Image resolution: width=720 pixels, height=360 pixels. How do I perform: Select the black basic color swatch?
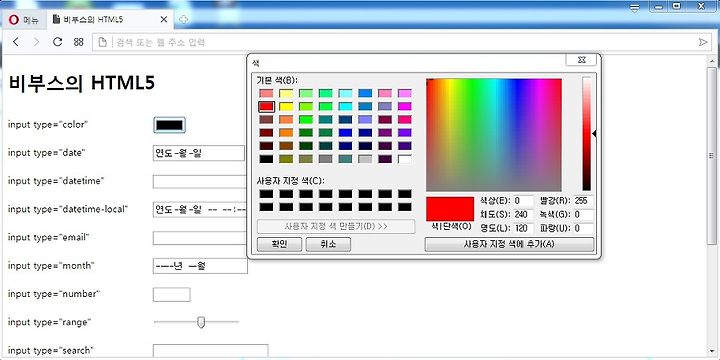click(266, 159)
